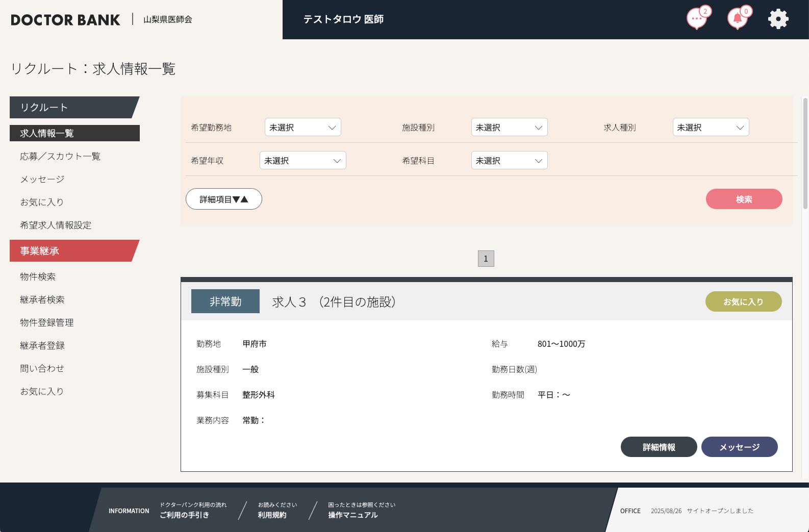Select an option in 求人種別 dropdown
The height and width of the screenshot is (532, 809).
711,128
